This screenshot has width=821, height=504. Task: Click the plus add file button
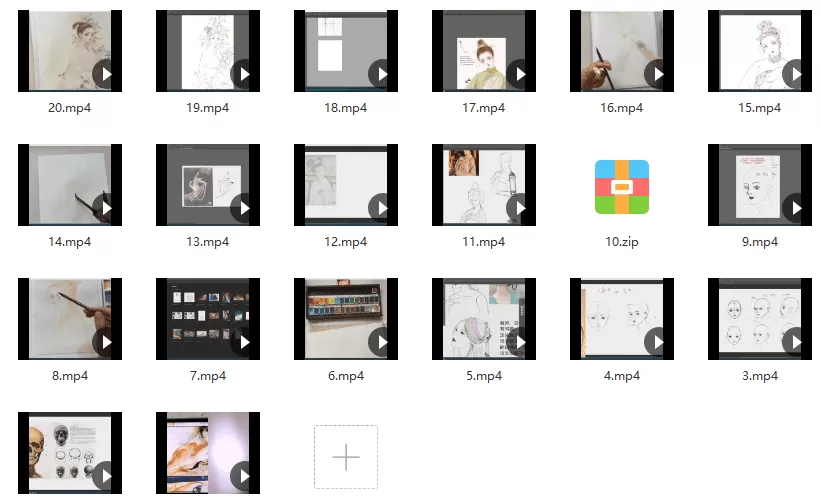point(345,457)
